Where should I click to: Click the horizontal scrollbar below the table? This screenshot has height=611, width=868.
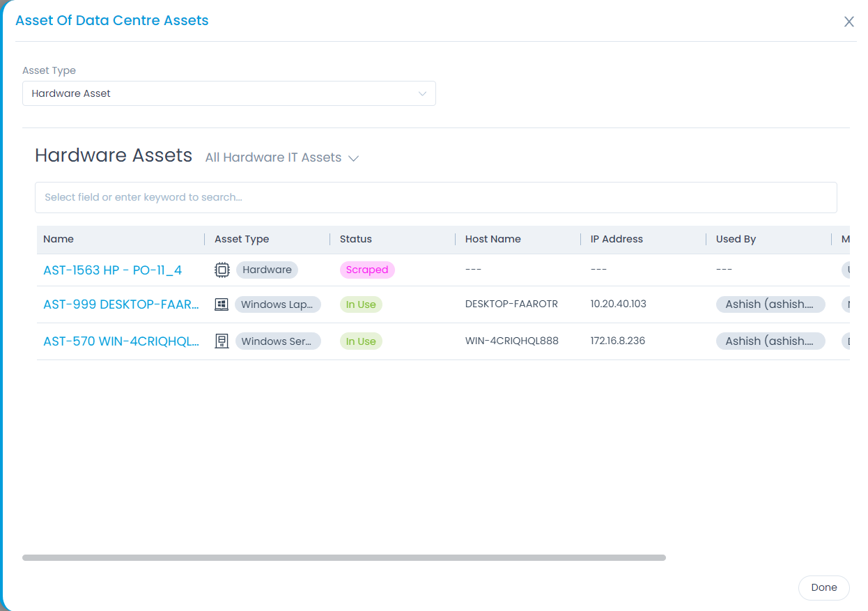point(345,557)
